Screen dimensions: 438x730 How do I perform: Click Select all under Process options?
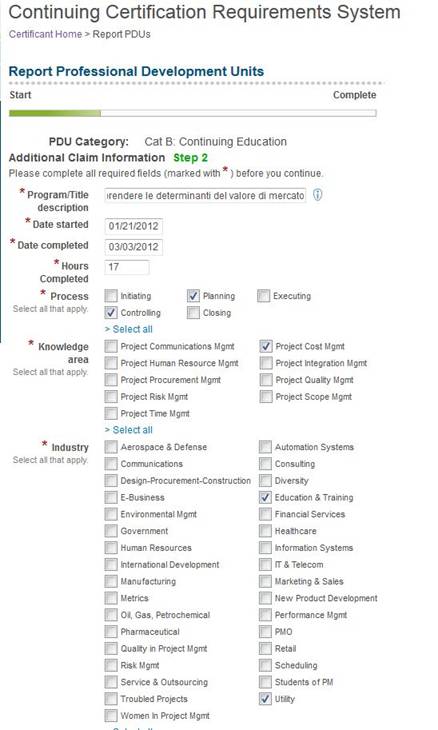click(x=129, y=329)
